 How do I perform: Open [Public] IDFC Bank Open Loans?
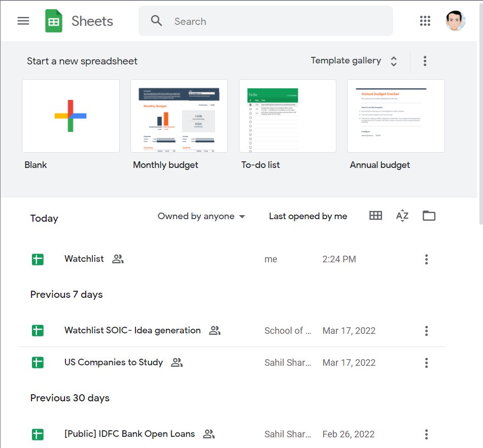tap(129, 434)
